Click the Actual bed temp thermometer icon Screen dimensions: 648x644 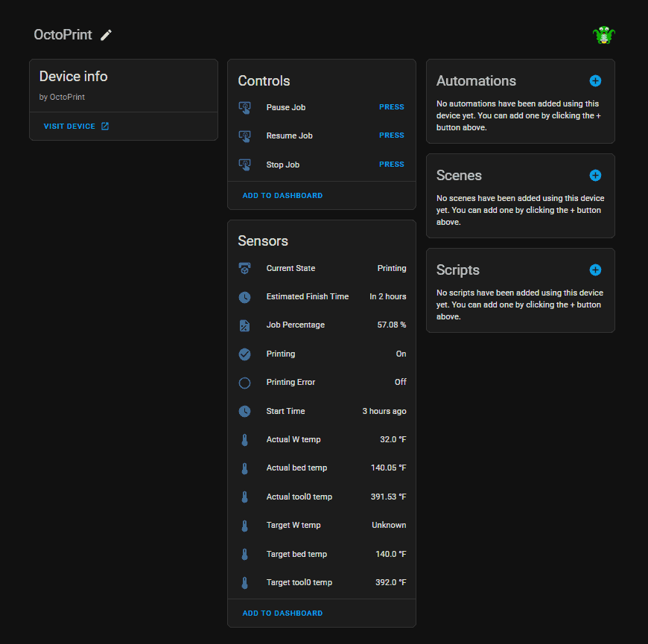[x=244, y=468]
